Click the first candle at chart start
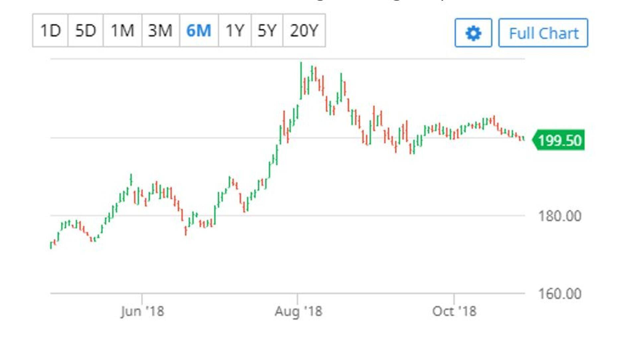Viewport: 637px width, 364px height. [51, 245]
